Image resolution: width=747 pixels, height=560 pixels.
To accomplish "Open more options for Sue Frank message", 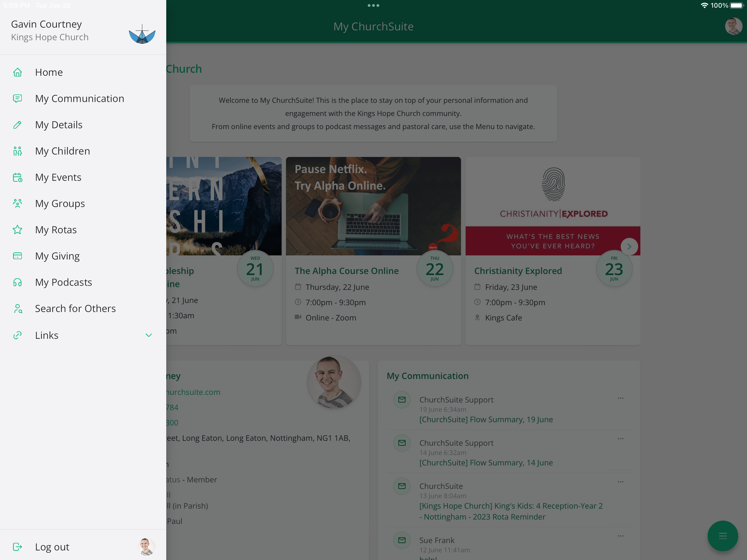I will pyautogui.click(x=621, y=536).
